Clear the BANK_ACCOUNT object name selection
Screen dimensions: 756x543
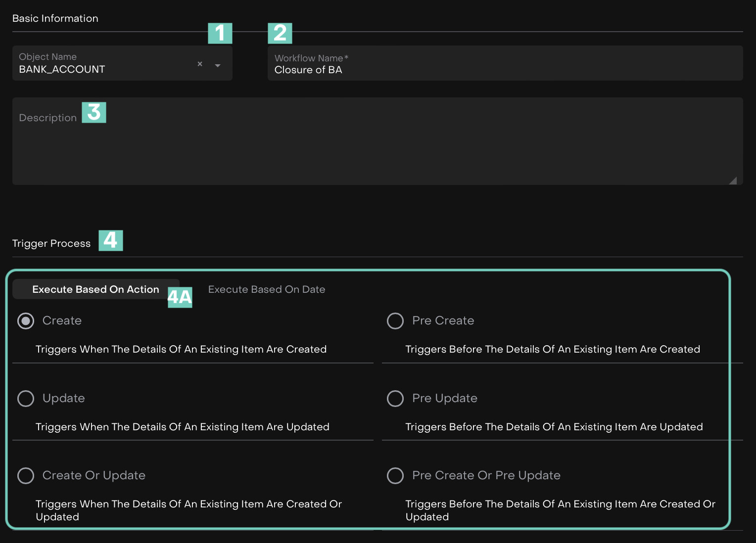coord(200,64)
